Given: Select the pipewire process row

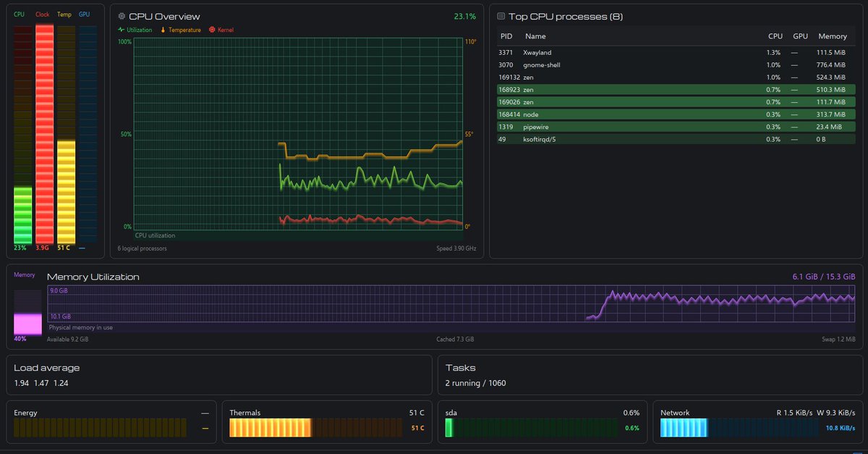Looking at the screenshot, I should click(x=676, y=127).
